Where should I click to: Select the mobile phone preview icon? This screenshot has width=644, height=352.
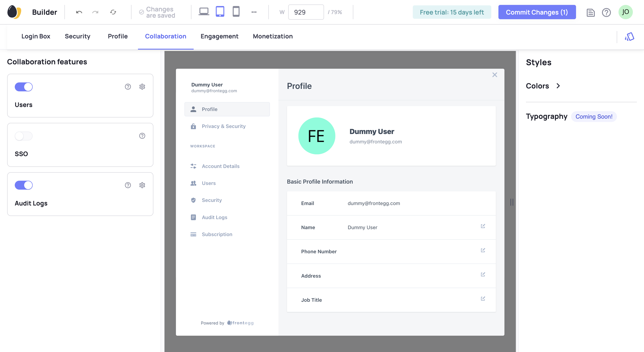[236, 12]
